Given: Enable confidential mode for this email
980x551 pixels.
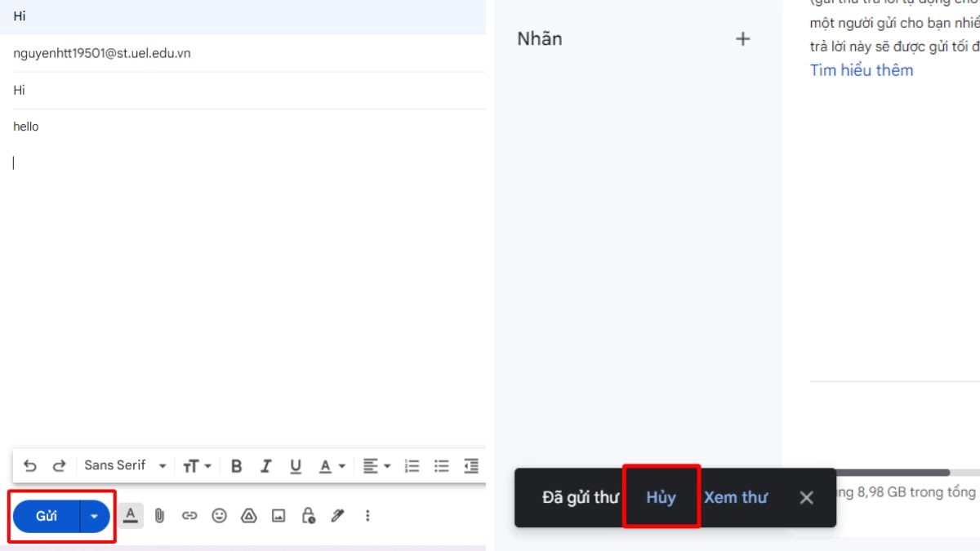Looking at the screenshot, I should point(309,515).
